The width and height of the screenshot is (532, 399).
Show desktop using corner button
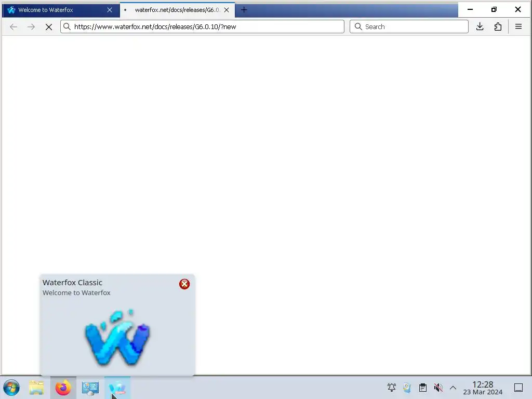pyautogui.click(x=518, y=388)
